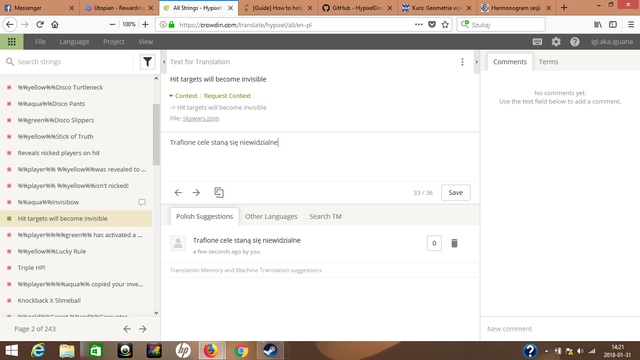The height and width of the screenshot is (360, 640).
Task: Zoom out with minus button
Action: 112,24
